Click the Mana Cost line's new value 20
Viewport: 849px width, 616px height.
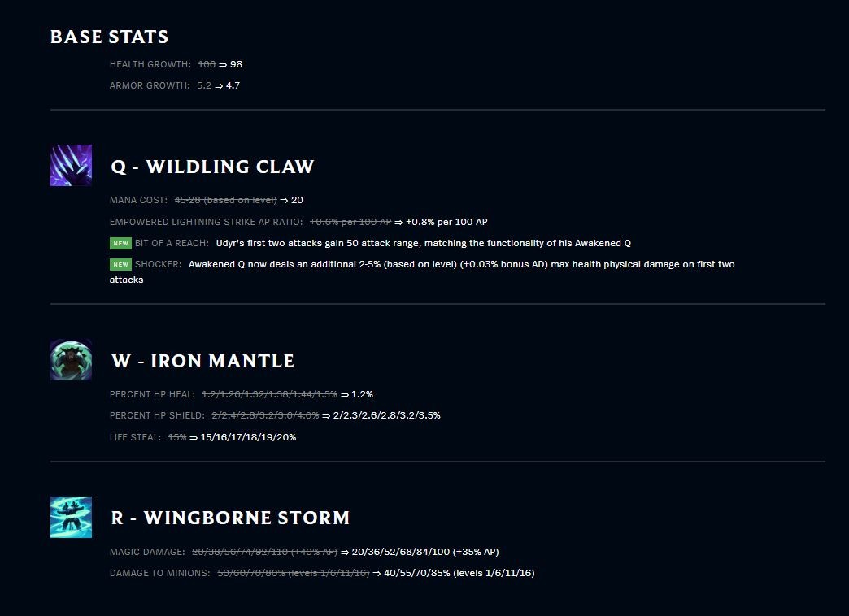pyautogui.click(x=298, y=200)
